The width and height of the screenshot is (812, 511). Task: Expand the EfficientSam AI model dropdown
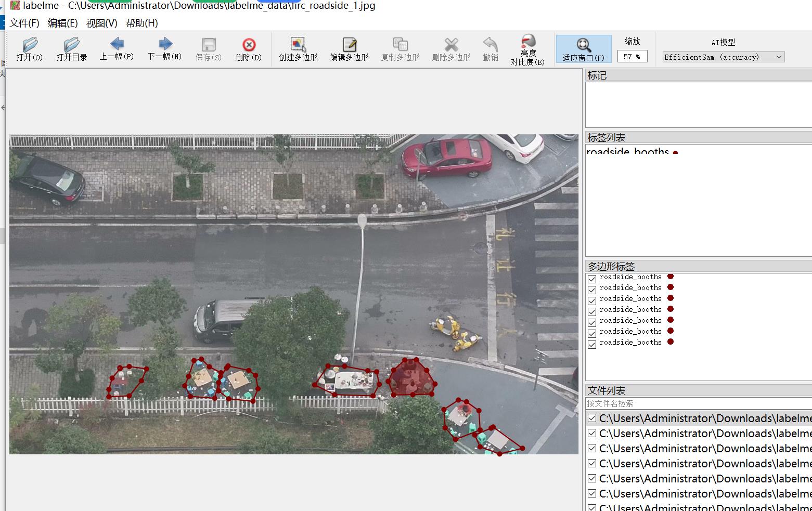(723, 57)
